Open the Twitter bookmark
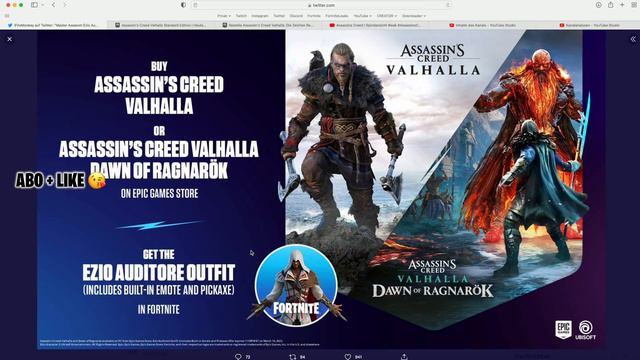The width and height of the screenshot is (640, 360). pyautogui.click(x=279, y=16)
